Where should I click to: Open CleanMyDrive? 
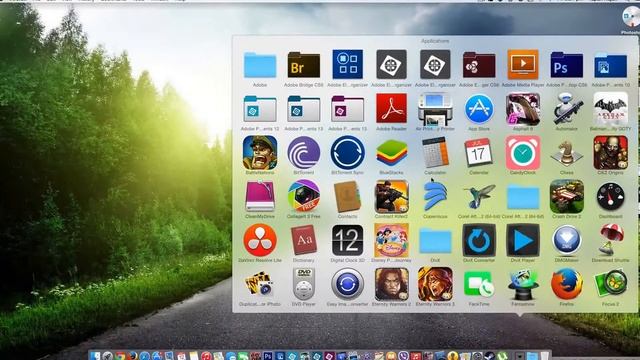pos(260,196)
